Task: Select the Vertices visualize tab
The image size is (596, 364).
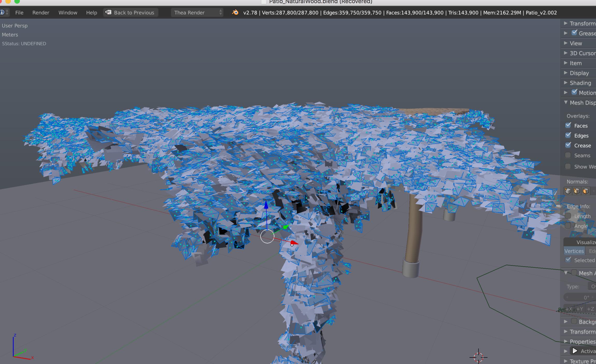Action: click(574, 251)
